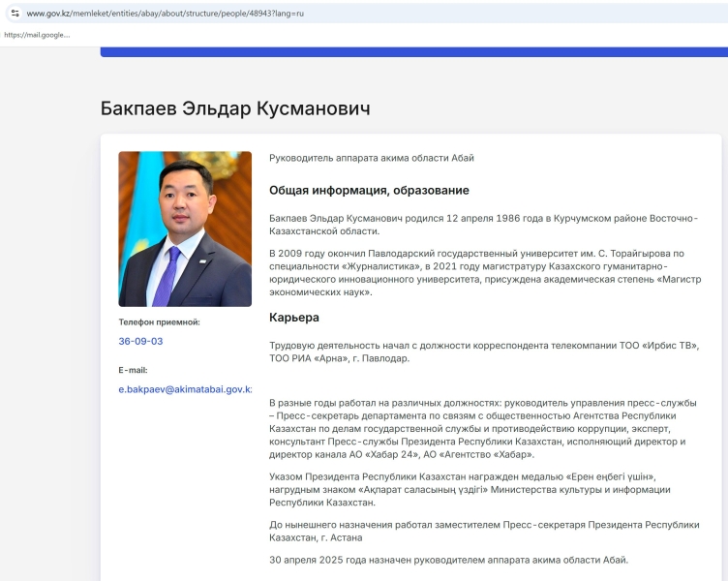Open the mail.google bookmark
Image resolution: width=728 pixels, height=581 pixels.
37,35
